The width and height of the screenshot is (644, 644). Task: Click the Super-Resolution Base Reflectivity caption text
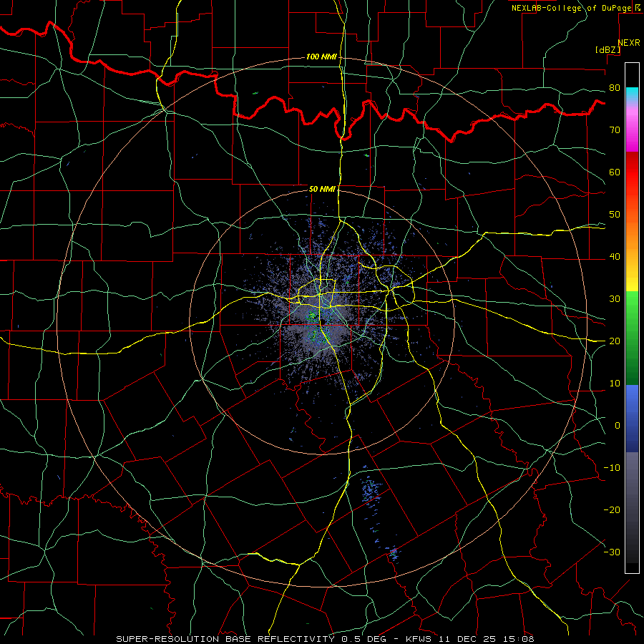(x=225, y=639)
